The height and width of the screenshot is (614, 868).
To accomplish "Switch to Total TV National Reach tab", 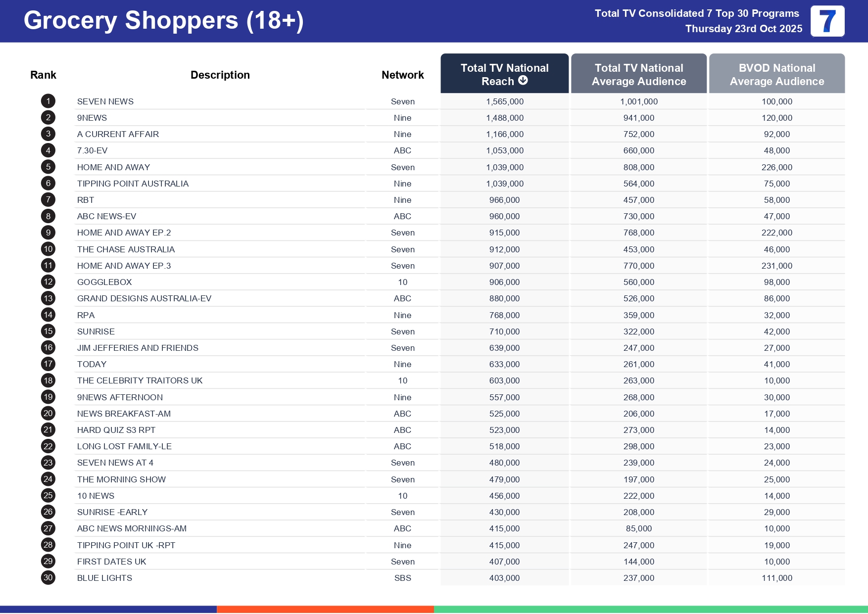I will [504, 73].
